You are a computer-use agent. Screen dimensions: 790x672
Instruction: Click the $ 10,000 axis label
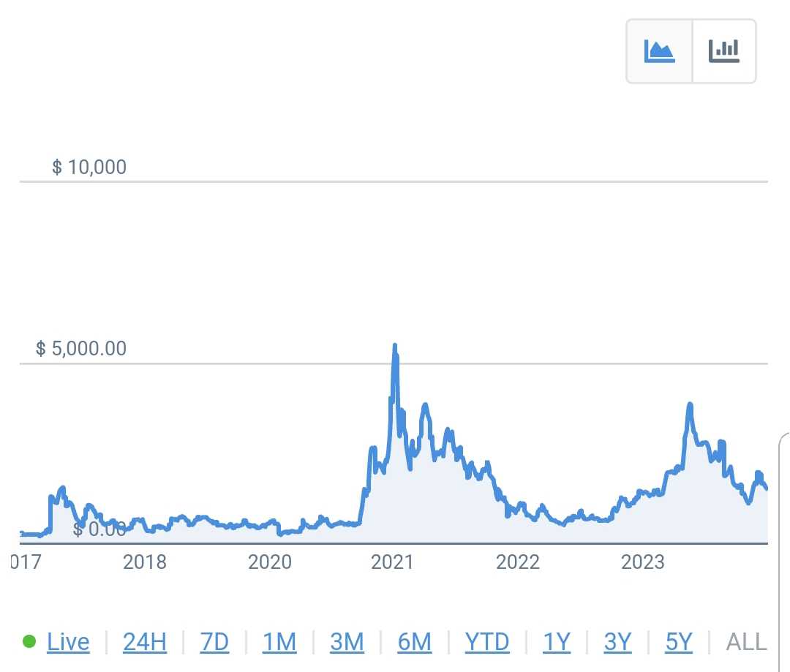[89, 167]
